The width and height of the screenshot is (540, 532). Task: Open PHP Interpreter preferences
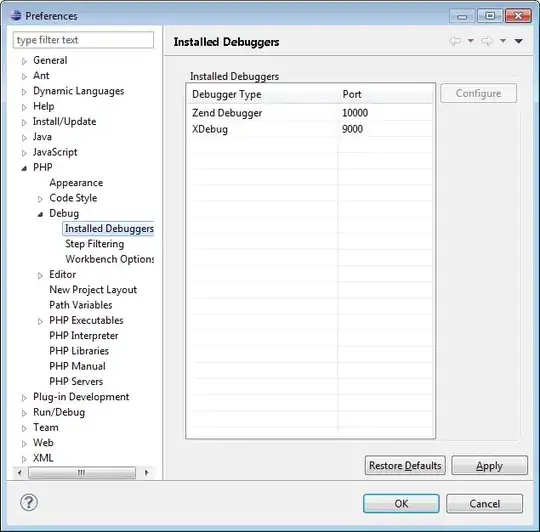[84, 336]
